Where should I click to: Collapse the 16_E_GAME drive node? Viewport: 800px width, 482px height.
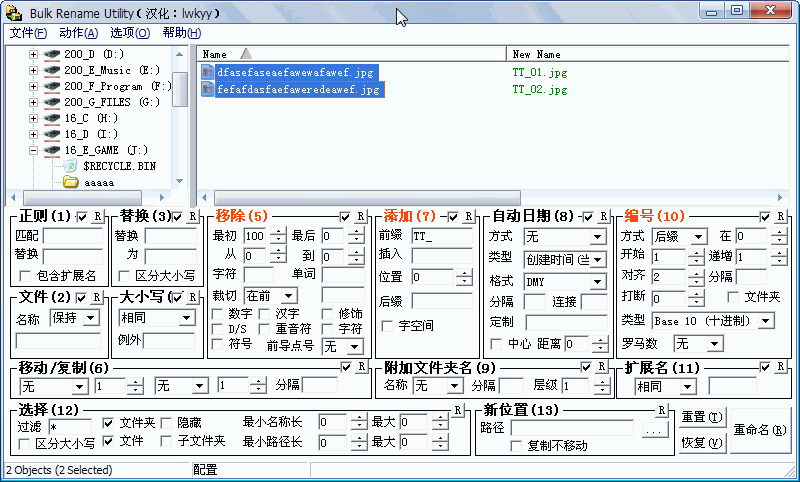pos(33,150)
